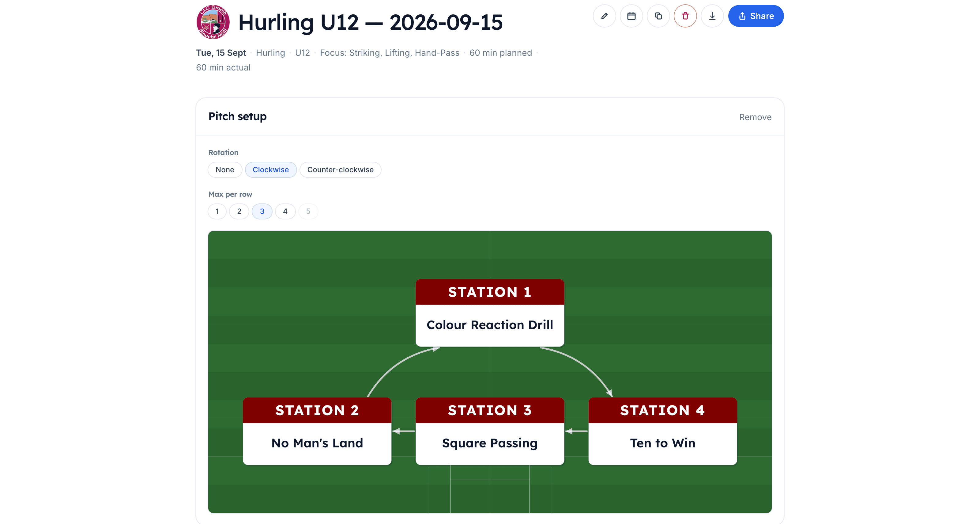Image resolution: width=980 pixels, height=524 pixels.
Task: Select Station 3 Square Passing card
Action: click(490, 431)
